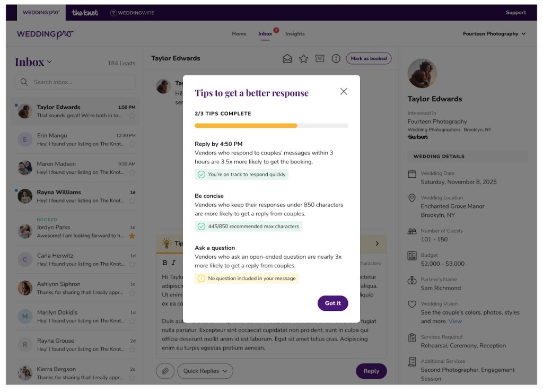Open the mark-as-read envelope icon
This screenshot has height=392, width=543.
(x=287, y=58)
